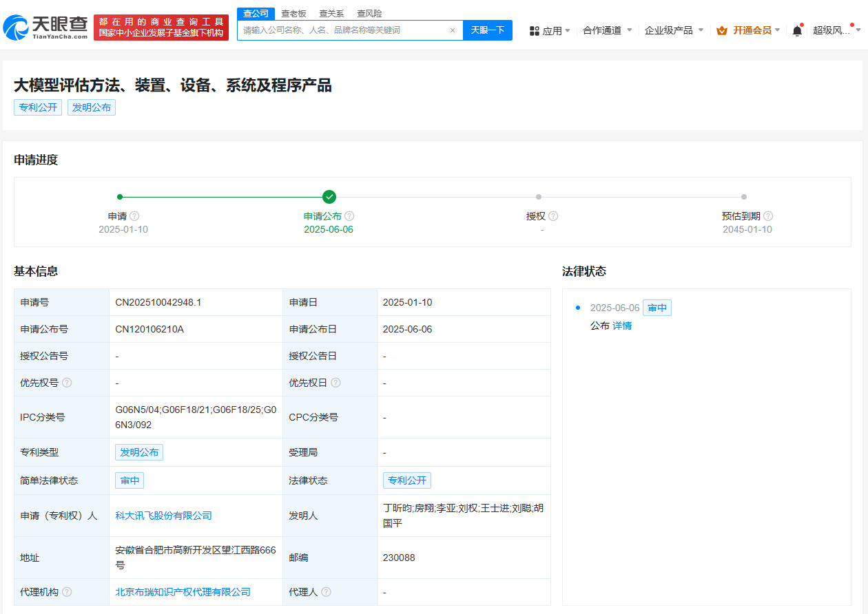Click help icon next to 申请
This screenshot has height=614, width=868.
coord(134,216)
